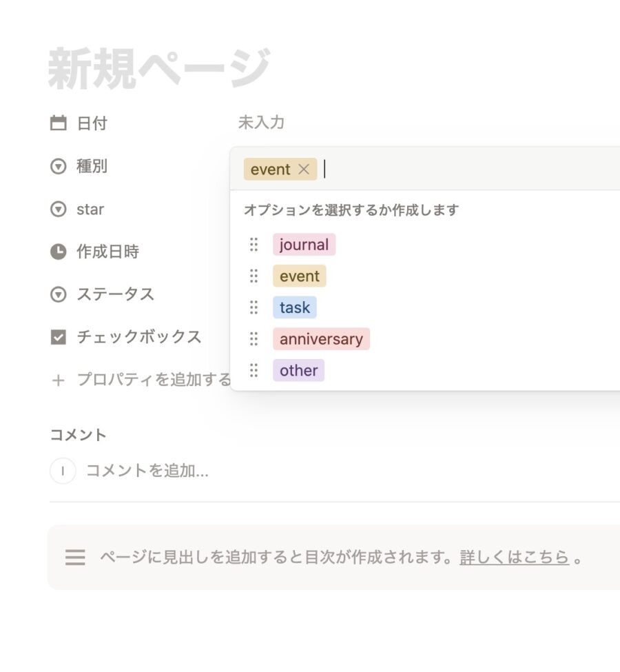Open the ステータス select property

[115, 294]
